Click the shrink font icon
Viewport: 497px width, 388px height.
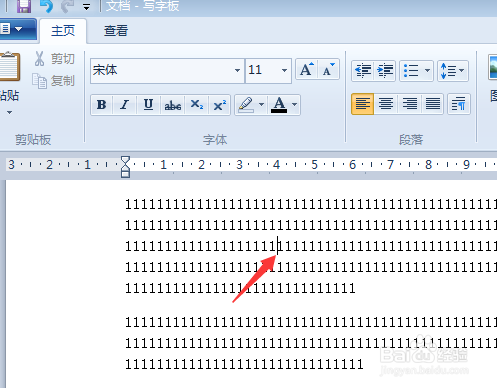click(328, 70)
